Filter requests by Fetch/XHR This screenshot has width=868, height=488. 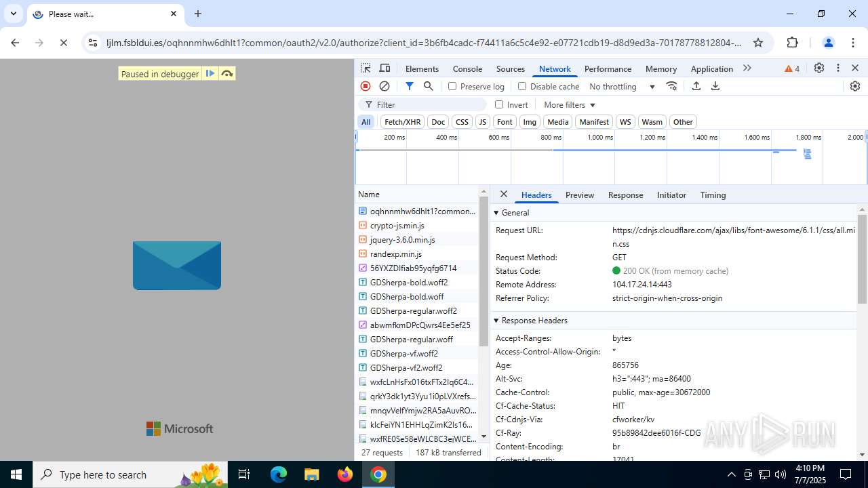(x=402, y=122)
